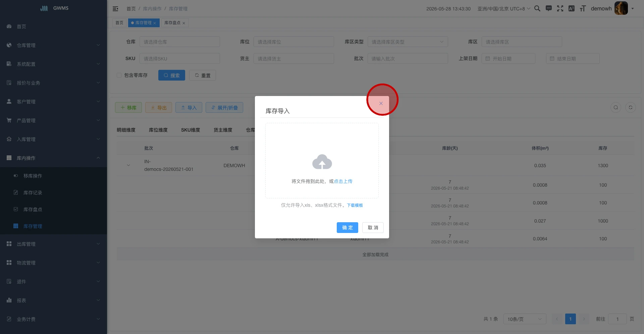644x334 pixels.
Task: Select 库存管理 submenu item
Action: coord(54,226)
